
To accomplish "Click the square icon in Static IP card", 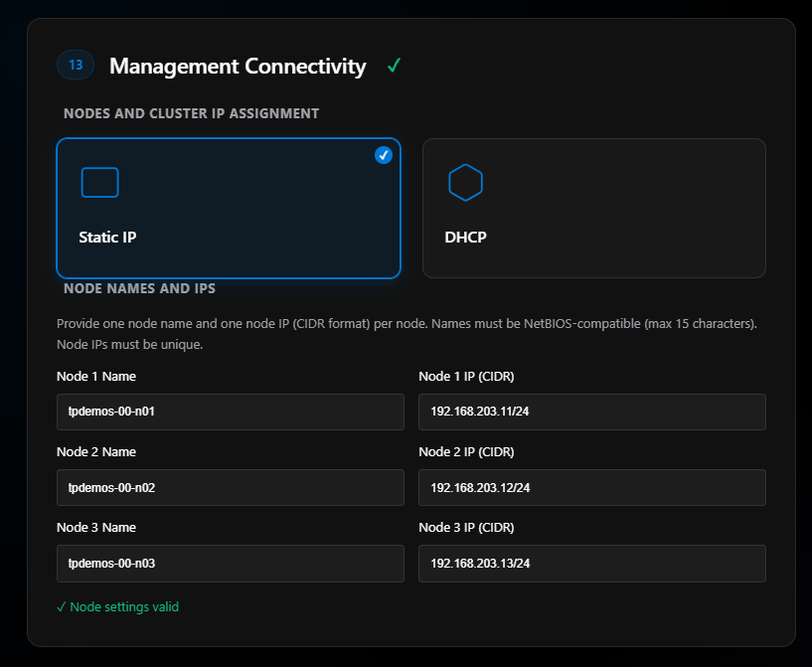I will point(99,183).
